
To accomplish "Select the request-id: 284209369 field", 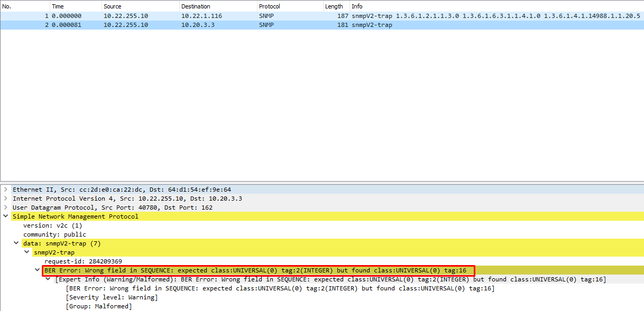I will [x=85, y=261].
